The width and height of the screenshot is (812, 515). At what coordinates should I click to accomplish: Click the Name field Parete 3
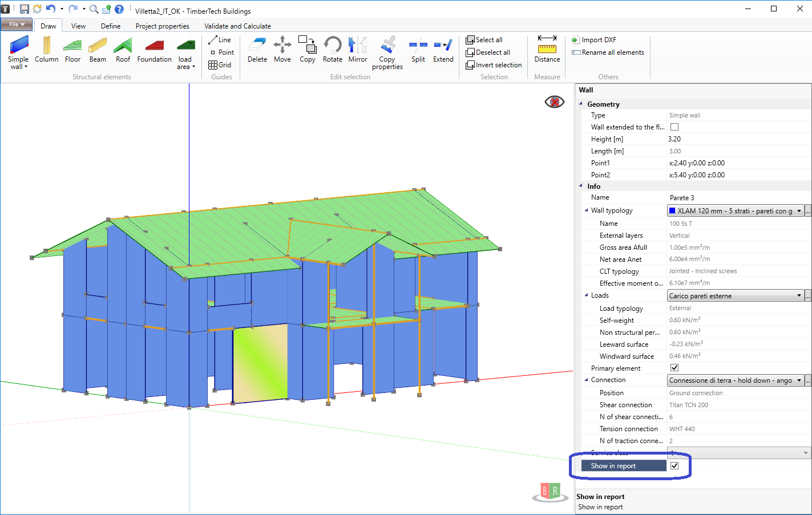(x=738, y=198)
